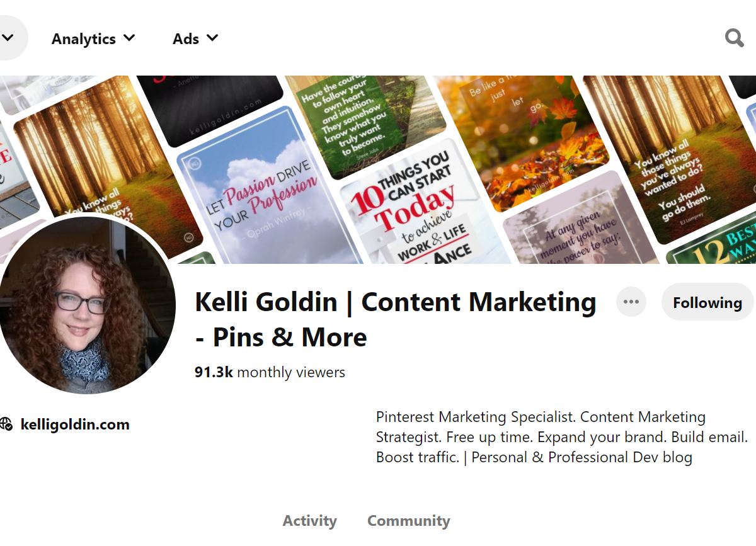
Task: Click the 91.3k monthly viewers stat
Action: tap(270, 372)
